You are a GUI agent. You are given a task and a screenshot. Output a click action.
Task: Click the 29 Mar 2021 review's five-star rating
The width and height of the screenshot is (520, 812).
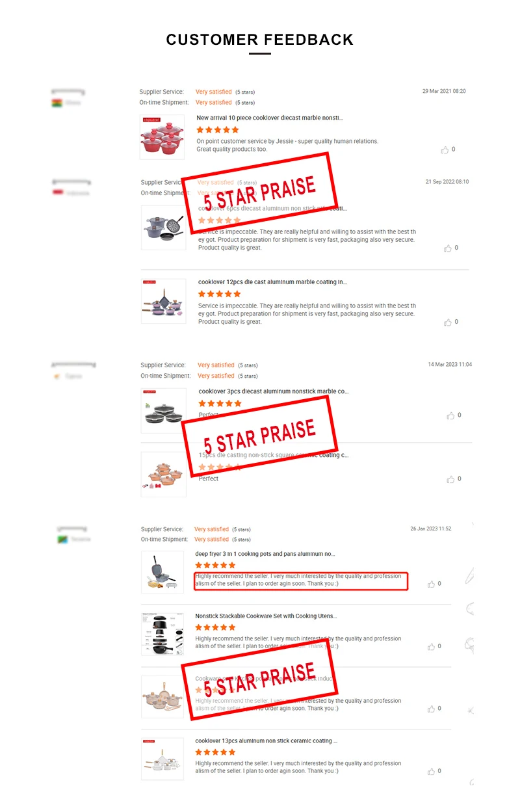(218, 130)
